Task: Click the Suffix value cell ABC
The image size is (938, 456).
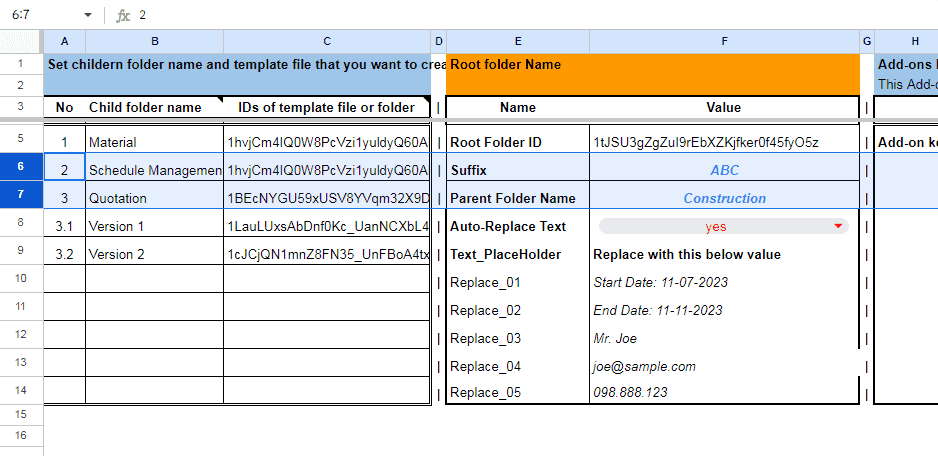Action: pos(724,171)
